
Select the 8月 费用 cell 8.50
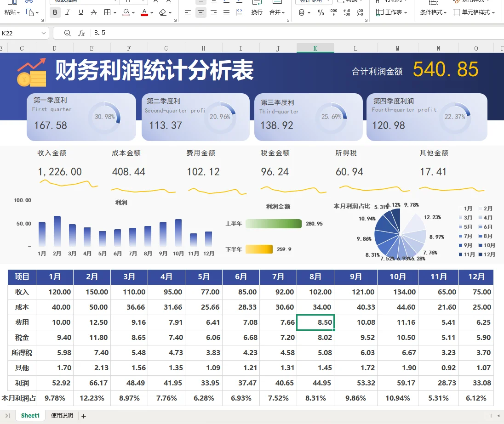click(x=315, y=322)
